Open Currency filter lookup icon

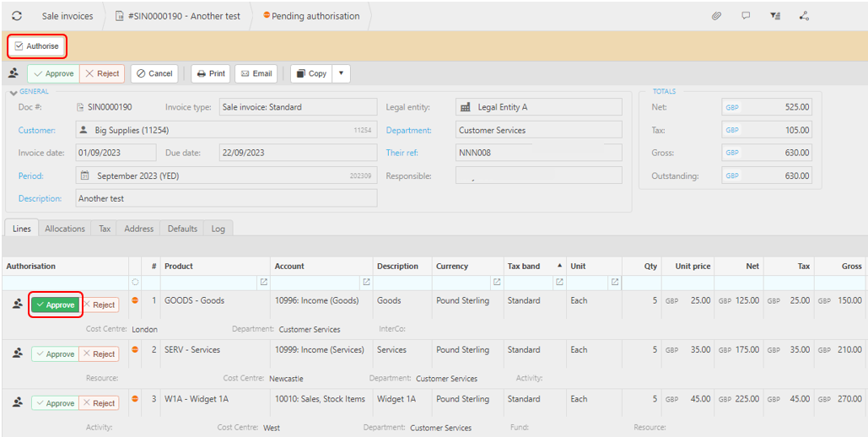pos(497,282)
